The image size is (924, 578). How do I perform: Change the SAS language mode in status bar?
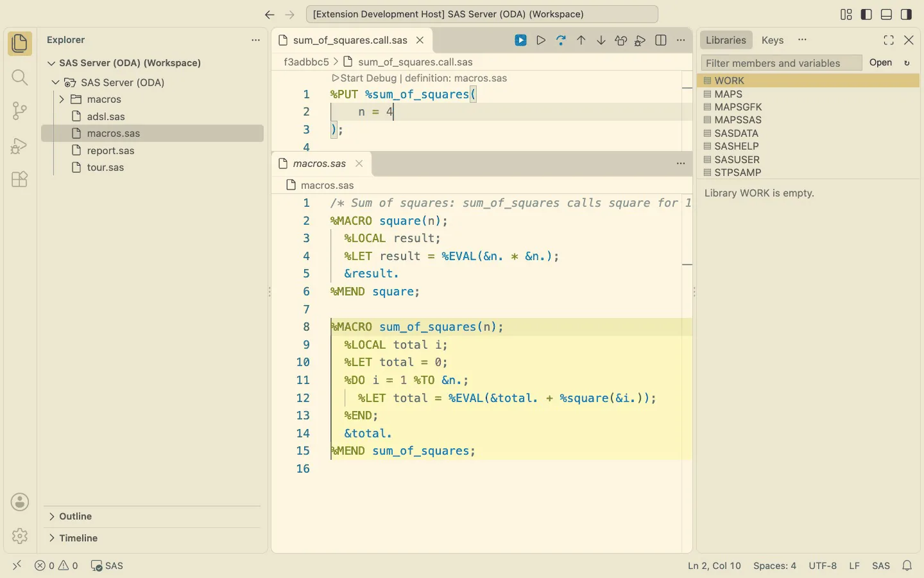[x=880, y=566]
